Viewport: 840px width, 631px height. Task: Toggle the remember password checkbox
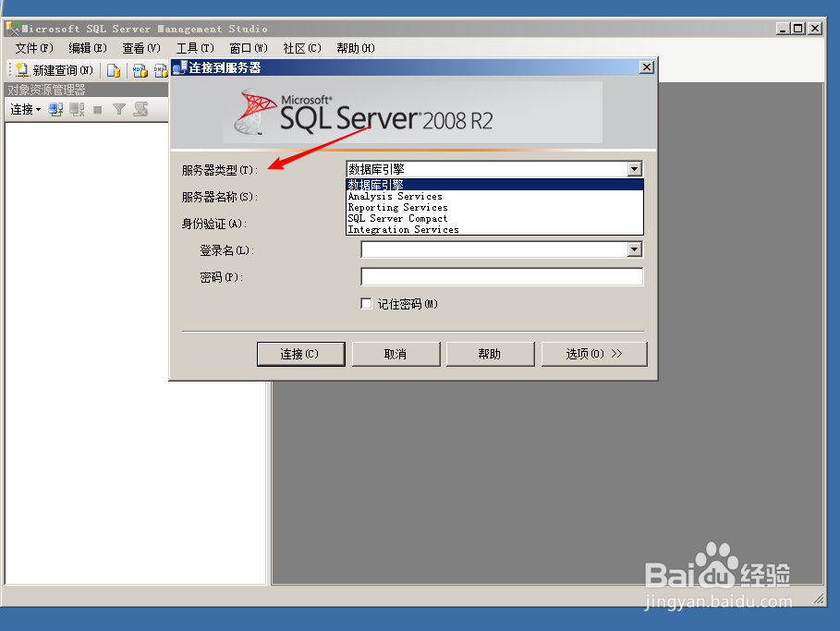click(367, 304)
